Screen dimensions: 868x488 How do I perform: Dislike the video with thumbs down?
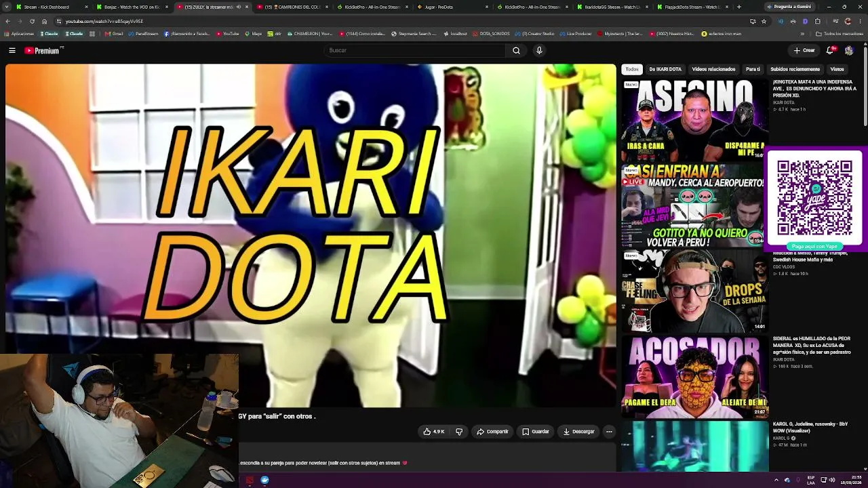click(459, 431)
